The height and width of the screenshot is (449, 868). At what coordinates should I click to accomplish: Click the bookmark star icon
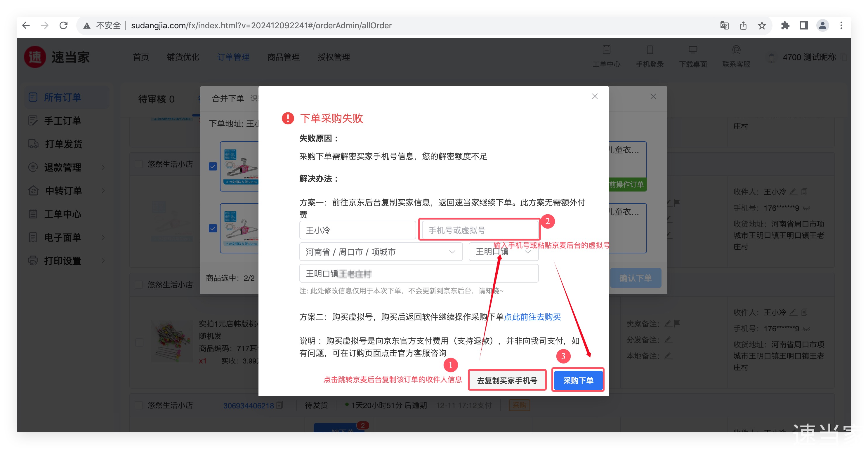(x=761, y=25)
